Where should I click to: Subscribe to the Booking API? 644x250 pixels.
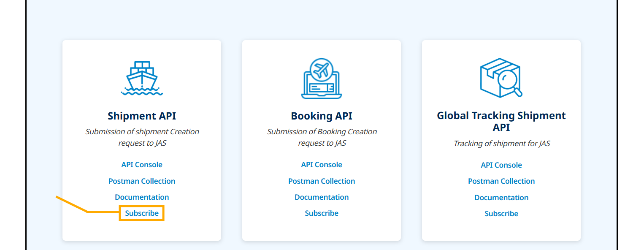[x=322, y=213]
